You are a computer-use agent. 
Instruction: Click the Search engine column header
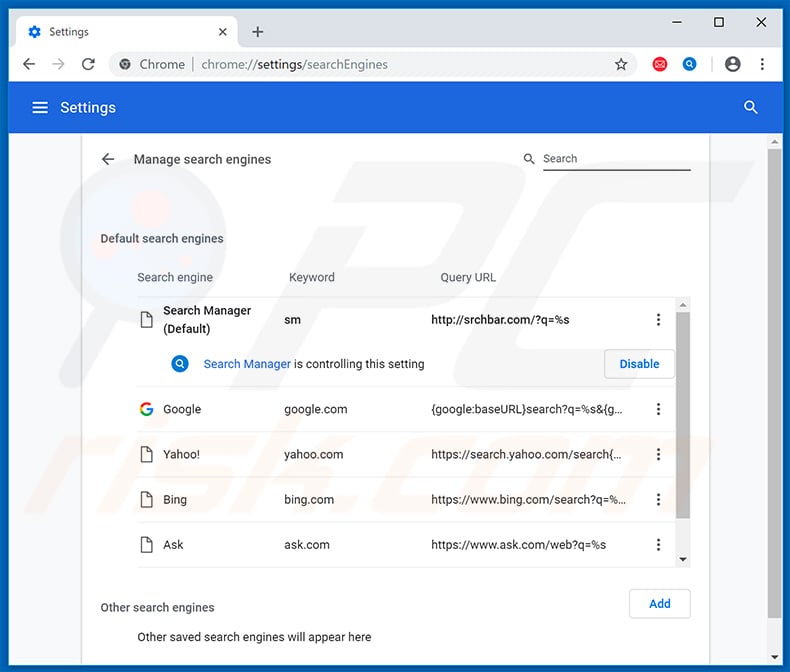coord(175,277)
